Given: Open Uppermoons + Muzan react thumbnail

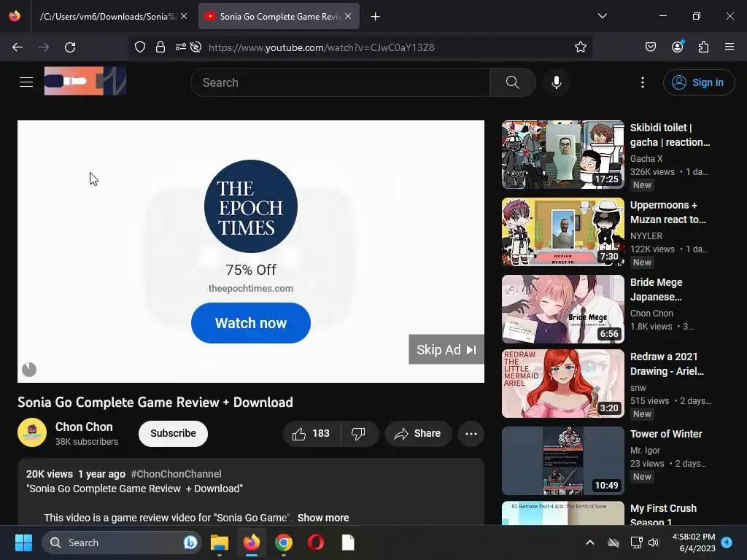Looking at the screenshot, I should pos(562,232).
